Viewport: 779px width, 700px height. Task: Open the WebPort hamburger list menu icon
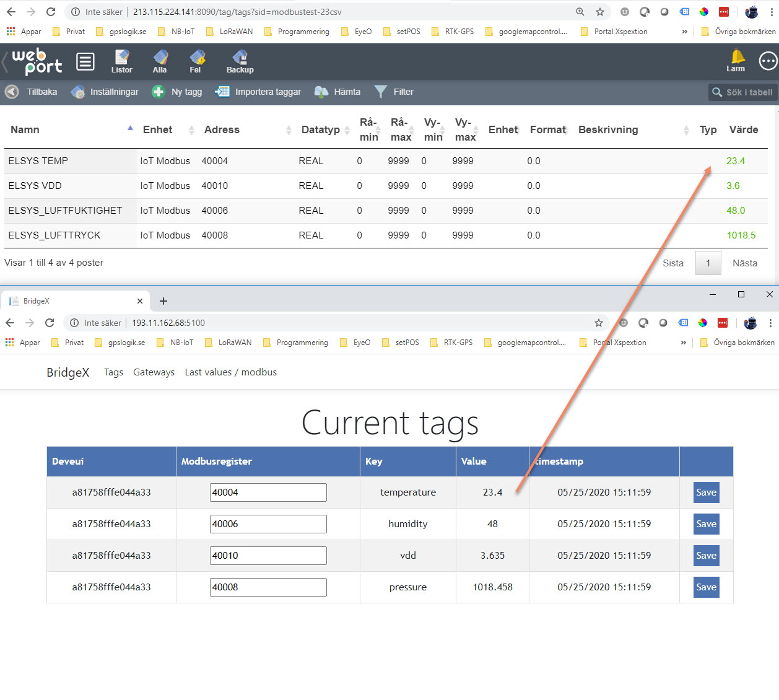tap(85, 61)
